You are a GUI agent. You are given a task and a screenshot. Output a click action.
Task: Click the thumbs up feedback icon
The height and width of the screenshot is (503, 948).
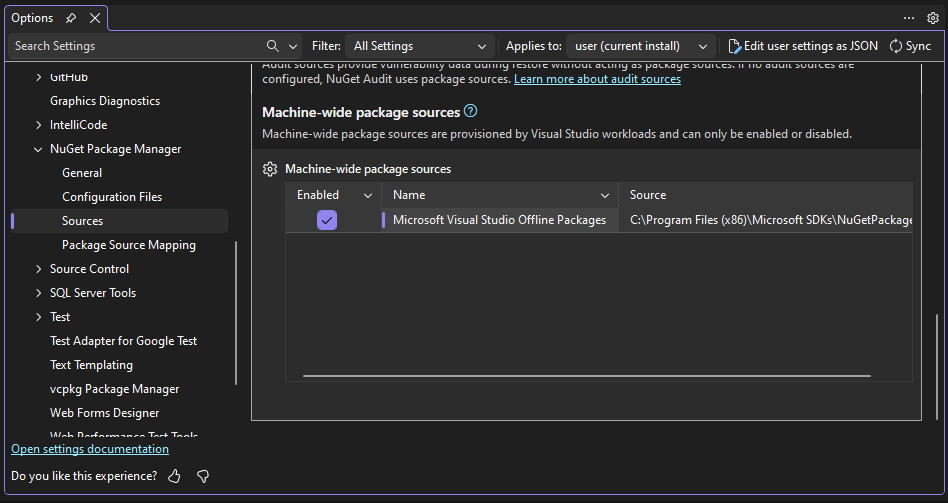(175, 476)
